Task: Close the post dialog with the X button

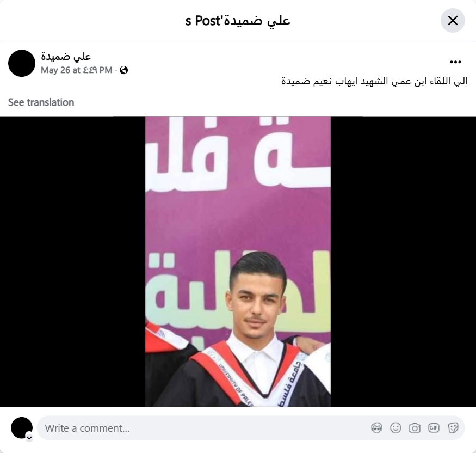Action: (453, 21)
